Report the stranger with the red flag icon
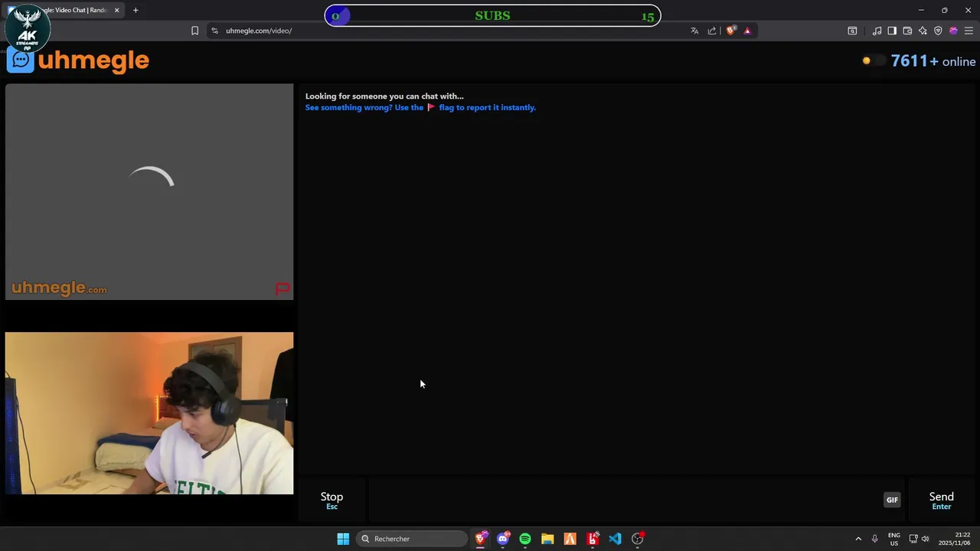Screen dimensions: 980x551 click(x=283, y=289)
